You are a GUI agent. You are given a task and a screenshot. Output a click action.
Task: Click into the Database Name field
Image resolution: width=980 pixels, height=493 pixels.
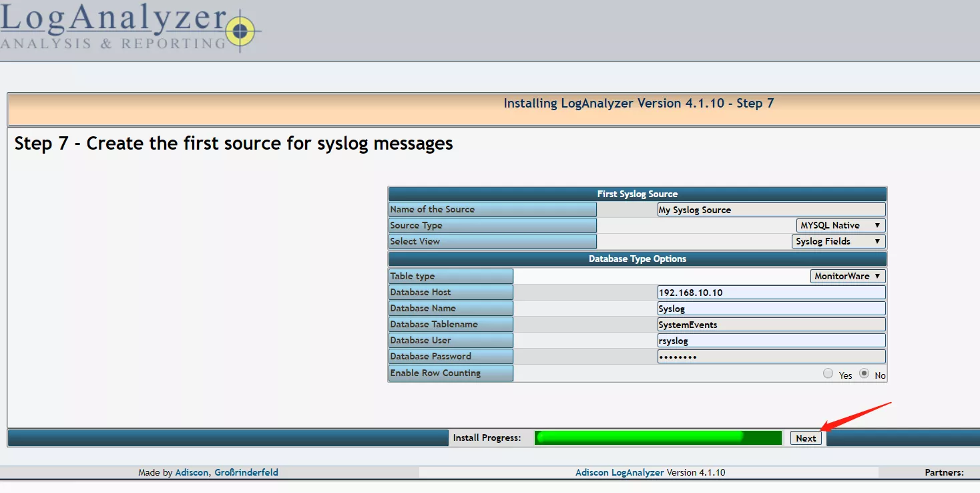771,309
